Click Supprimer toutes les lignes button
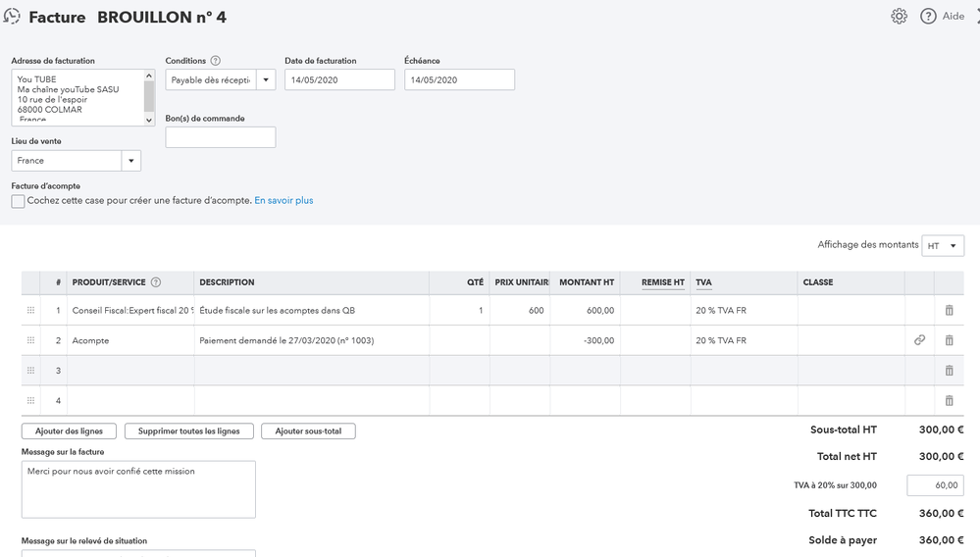The height and width of the screenshot is (557, 980). coord(188,431)
